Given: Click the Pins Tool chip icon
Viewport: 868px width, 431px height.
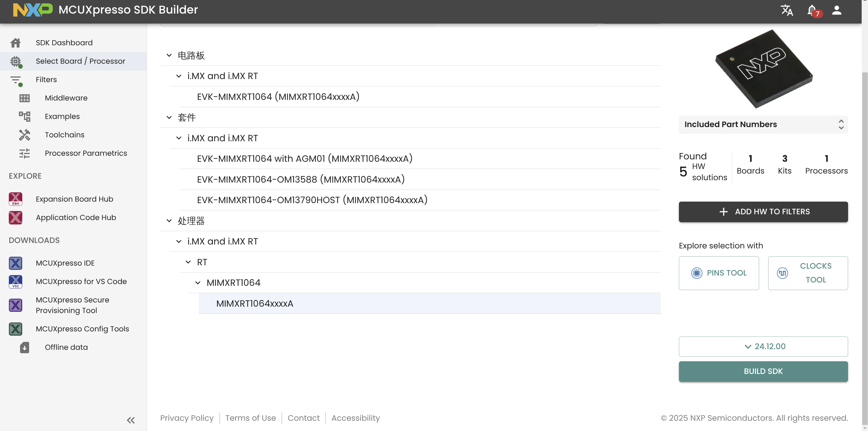Looking at the screenshot, I should (x=696, y=273).
